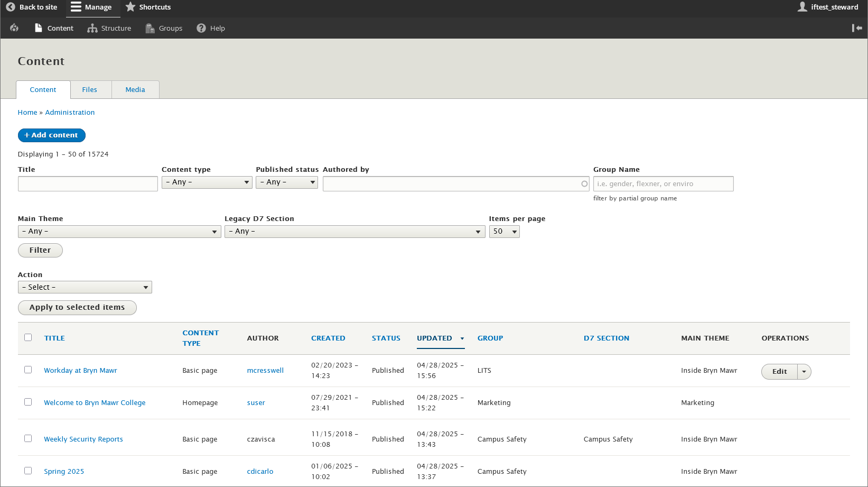The image size is (868, 487).
Task: Click the Back to site arrow icon
Action: (11, 7)
